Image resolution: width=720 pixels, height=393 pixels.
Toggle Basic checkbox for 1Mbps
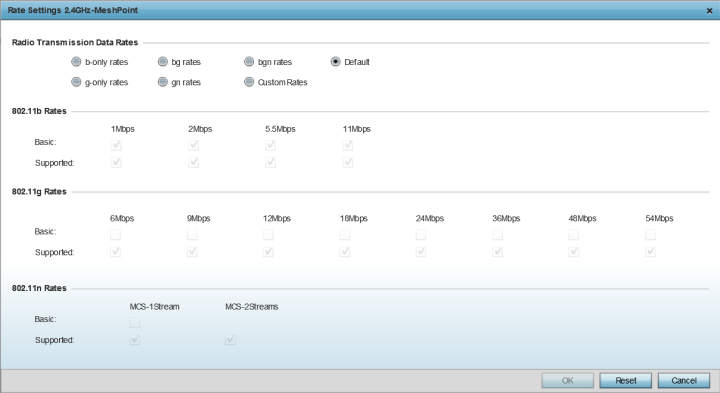(x=116, y=145)
